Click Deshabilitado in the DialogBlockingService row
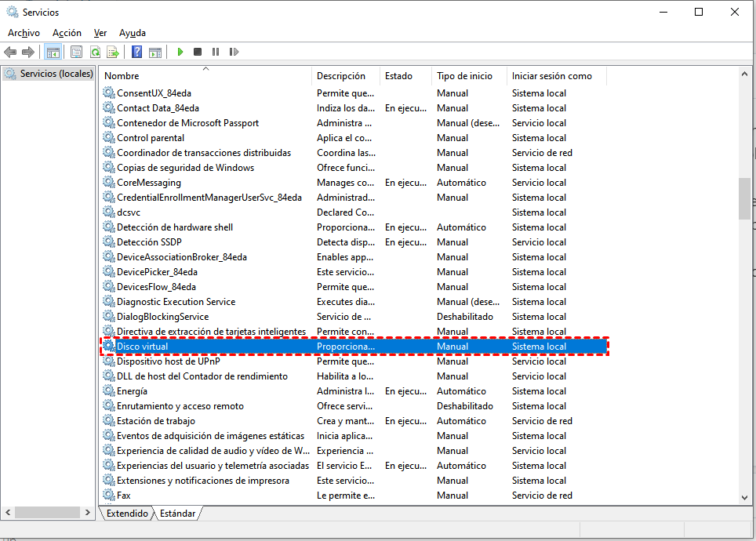This screenshot has width=756, height=541. coord(465,316)
